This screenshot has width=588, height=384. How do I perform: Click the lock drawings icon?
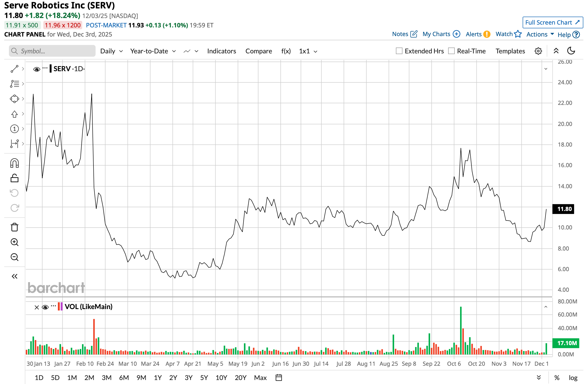pyautogui.click(x=14, y=178)
